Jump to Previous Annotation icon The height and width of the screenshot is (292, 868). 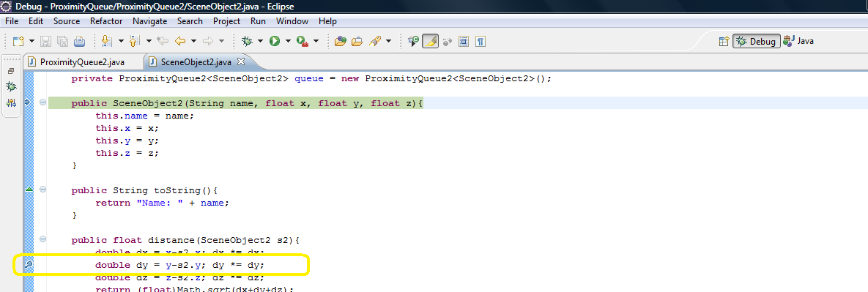135,41
